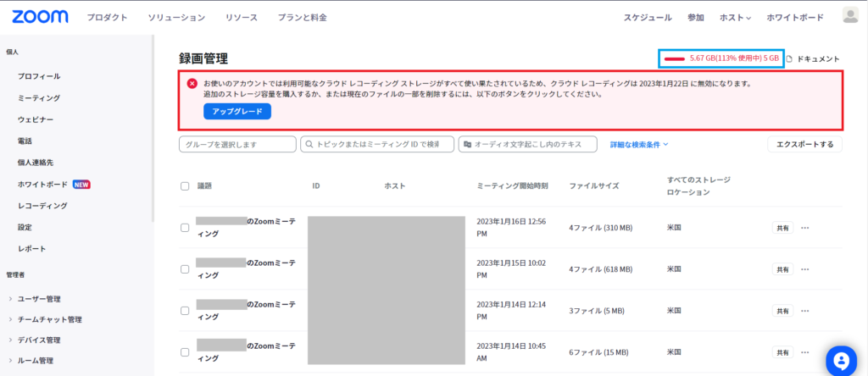Open the help chat bubble icon

tap(840, 359)
